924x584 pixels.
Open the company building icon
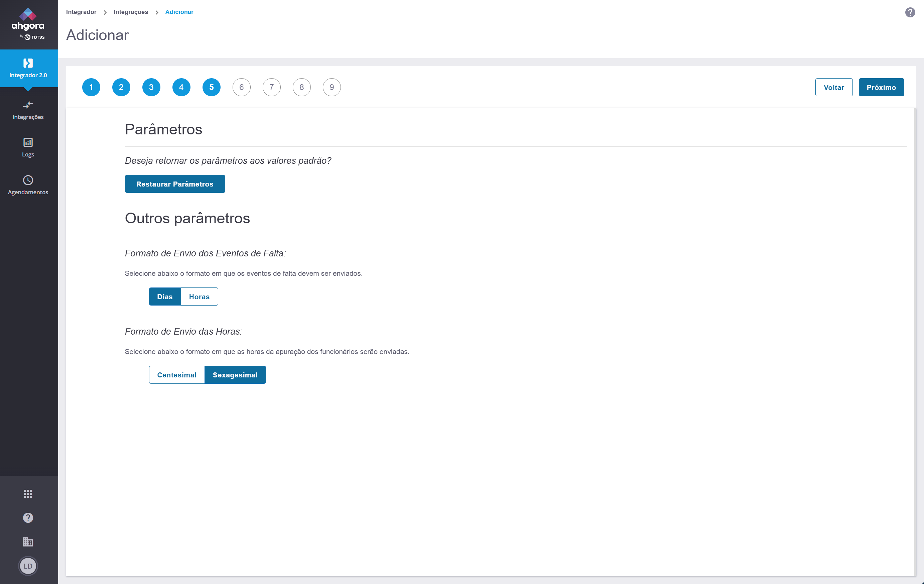pos(28,542)
